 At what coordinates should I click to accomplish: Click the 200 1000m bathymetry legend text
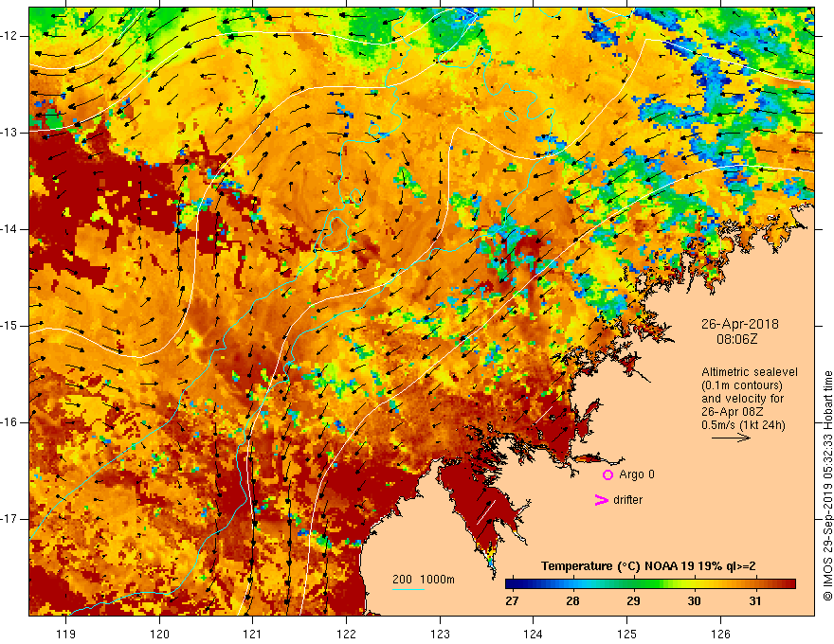pos(424,580)
